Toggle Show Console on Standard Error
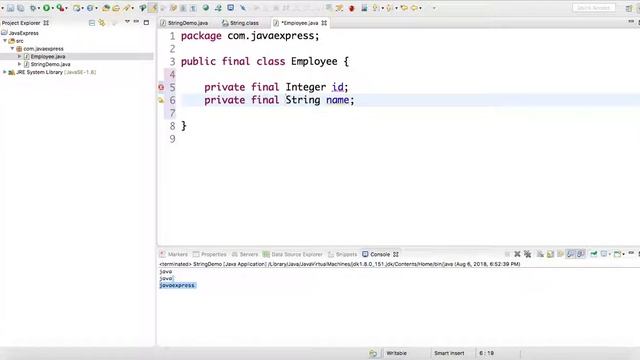This screenshot has width=640, height=360. coord(580,254)
